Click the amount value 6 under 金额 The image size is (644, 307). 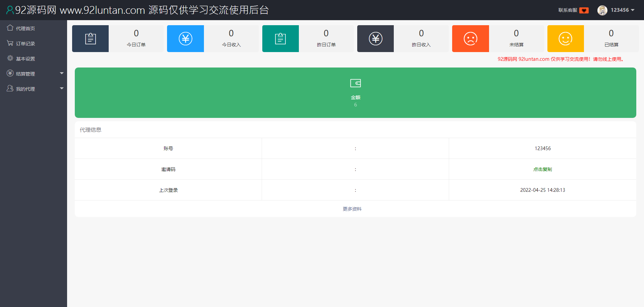[356, 105]
